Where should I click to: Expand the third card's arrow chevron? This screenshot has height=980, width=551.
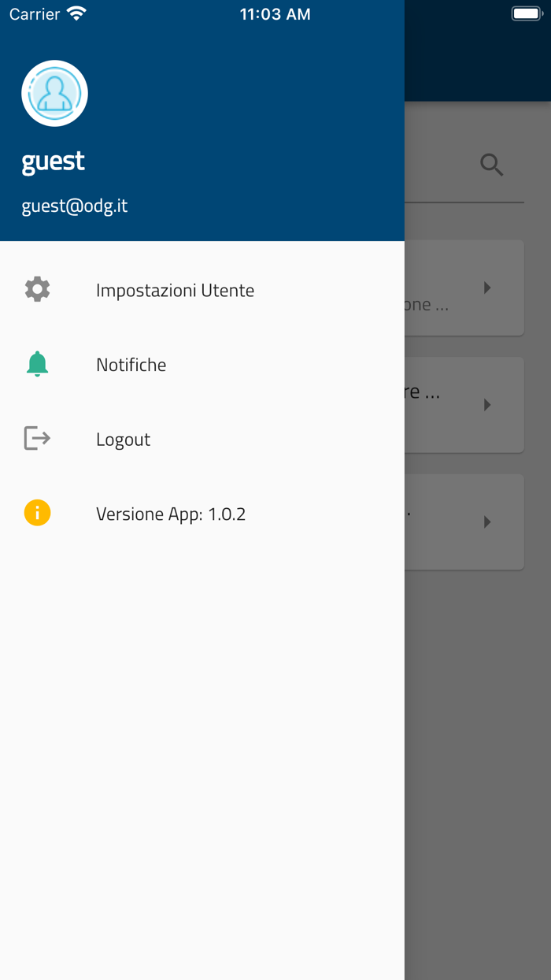[x=487, y=522]
